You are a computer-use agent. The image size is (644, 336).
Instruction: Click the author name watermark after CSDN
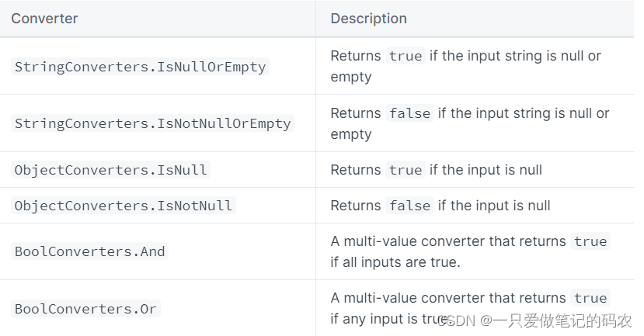click(x=565, y=320)
